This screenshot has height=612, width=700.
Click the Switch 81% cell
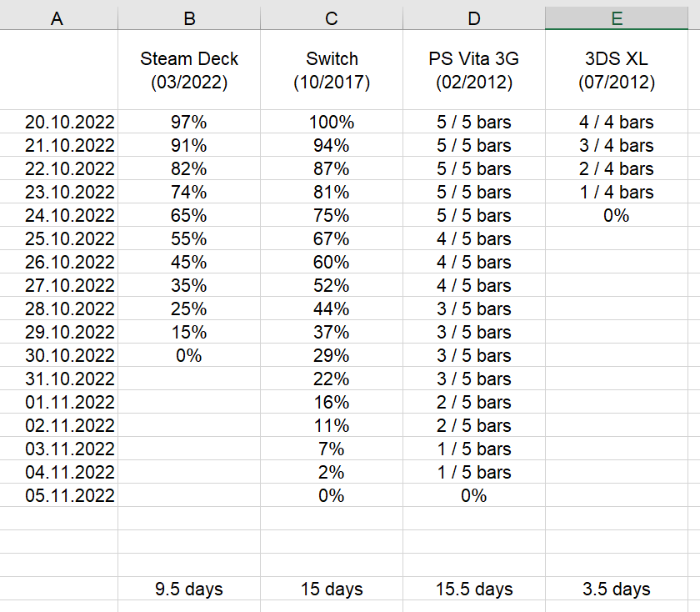click(332, 192)
